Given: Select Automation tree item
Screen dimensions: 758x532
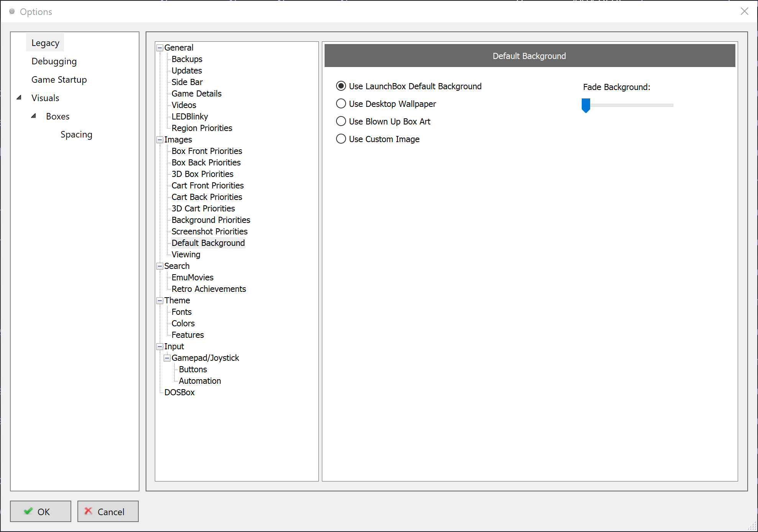Looking at the screenshot, I should pos(200,381).
